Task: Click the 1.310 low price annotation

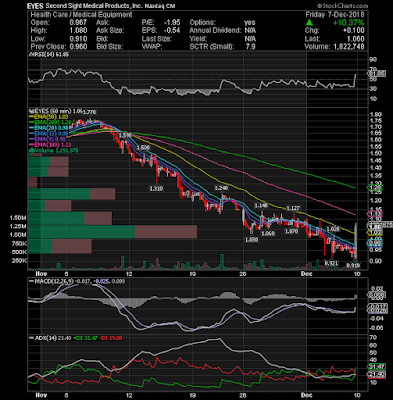Action: (156, 189)
